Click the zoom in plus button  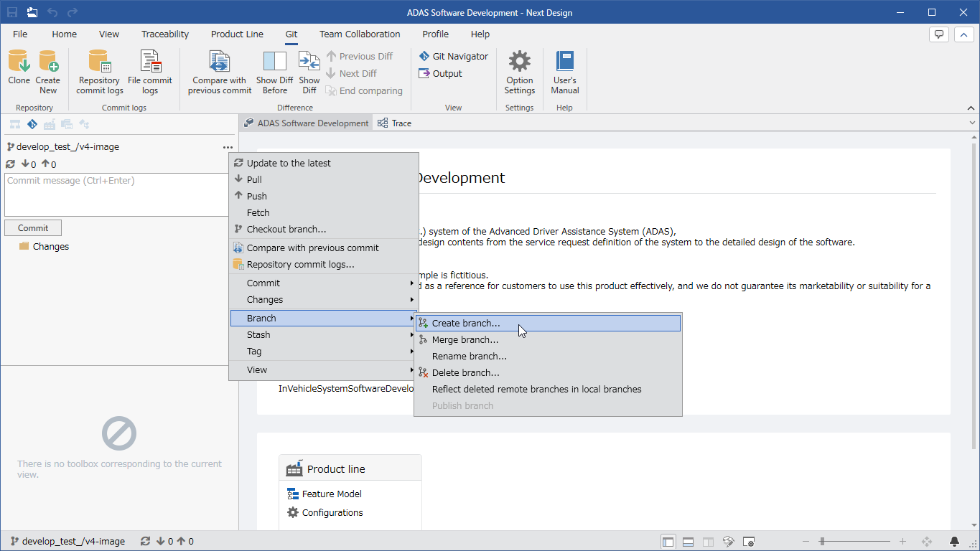[902, 542]
